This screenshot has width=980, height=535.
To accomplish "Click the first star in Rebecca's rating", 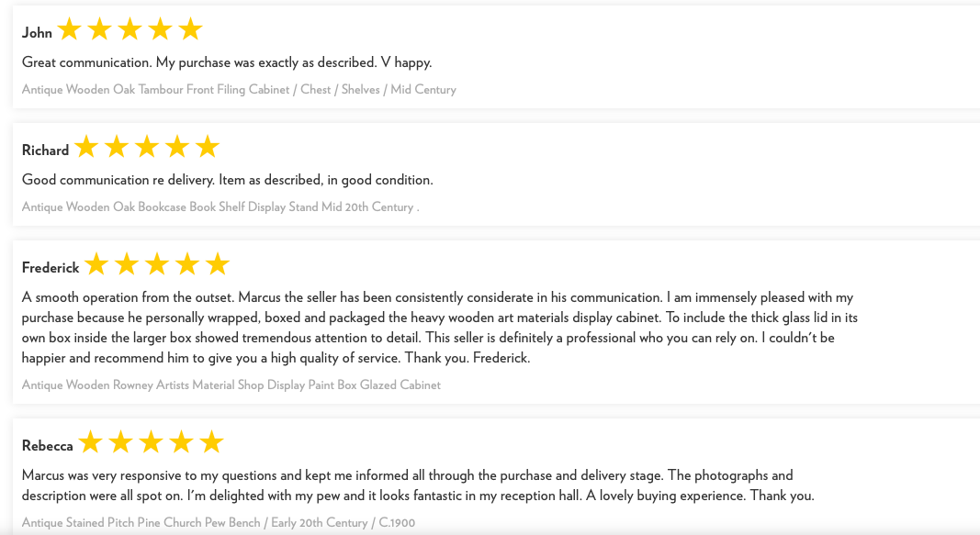I will 91,442.
